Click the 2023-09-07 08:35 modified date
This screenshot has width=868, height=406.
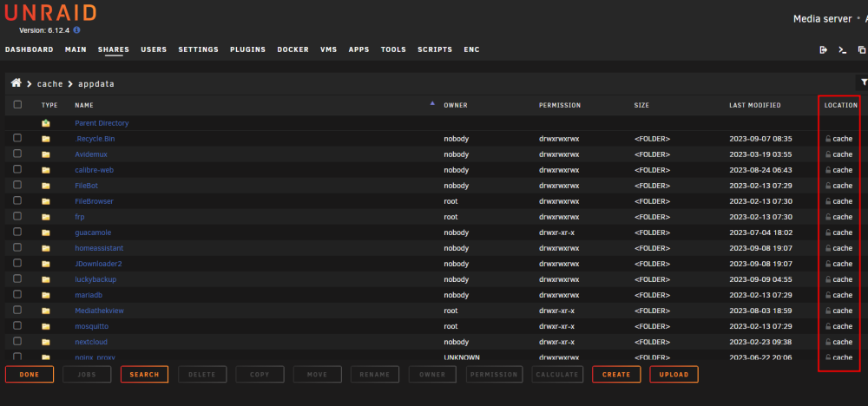pos(760,139)
